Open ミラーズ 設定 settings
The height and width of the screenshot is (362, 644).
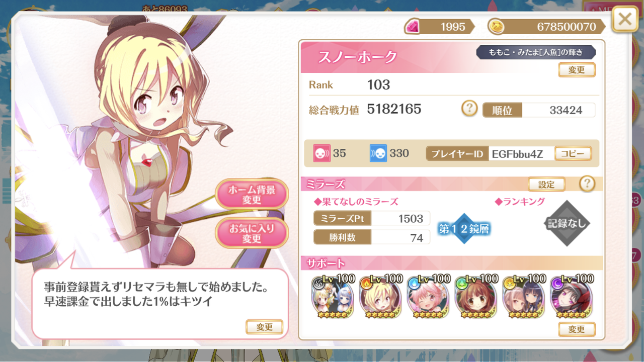546,185
